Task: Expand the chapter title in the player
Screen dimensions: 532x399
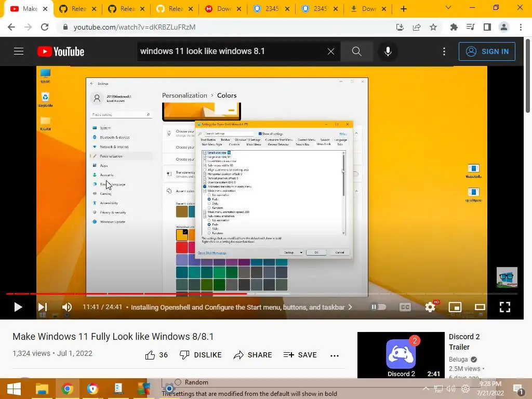Action: (241, 307)
